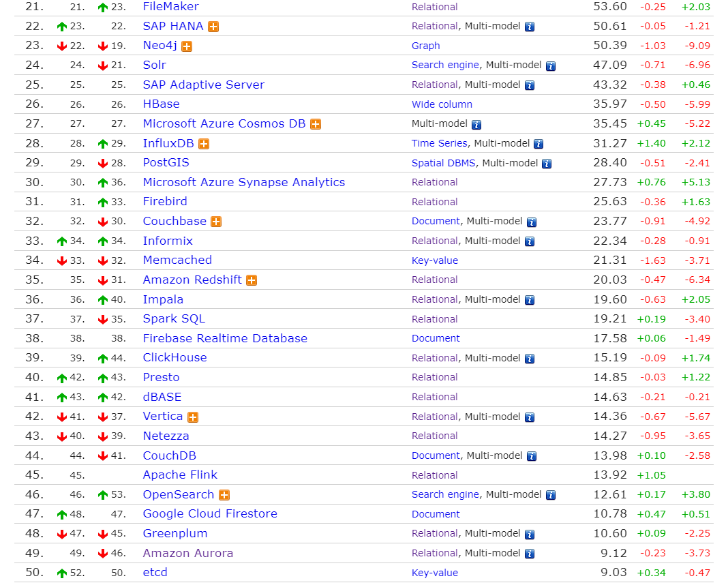Image resolution: width=728 pixels, height=585 pixels.
Task: Follow the Spark SQL link
Action: pos(174,319)
